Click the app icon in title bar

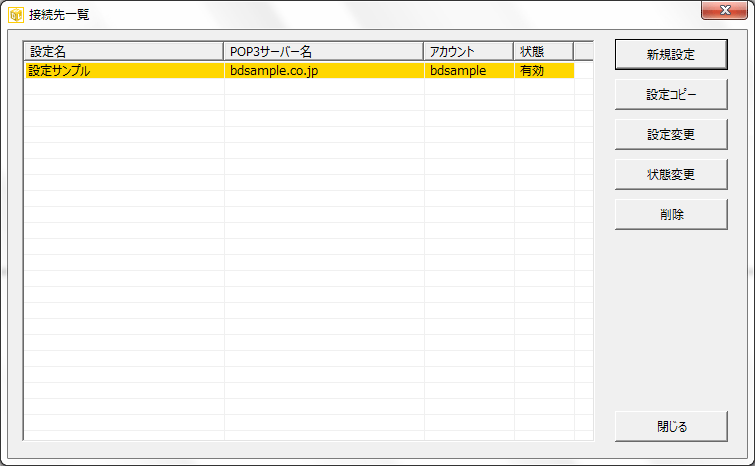click(x=16, y=15)
